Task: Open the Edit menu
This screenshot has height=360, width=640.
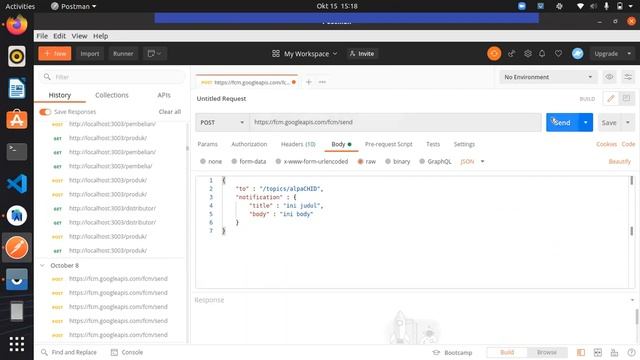Action: click(59, 36)
